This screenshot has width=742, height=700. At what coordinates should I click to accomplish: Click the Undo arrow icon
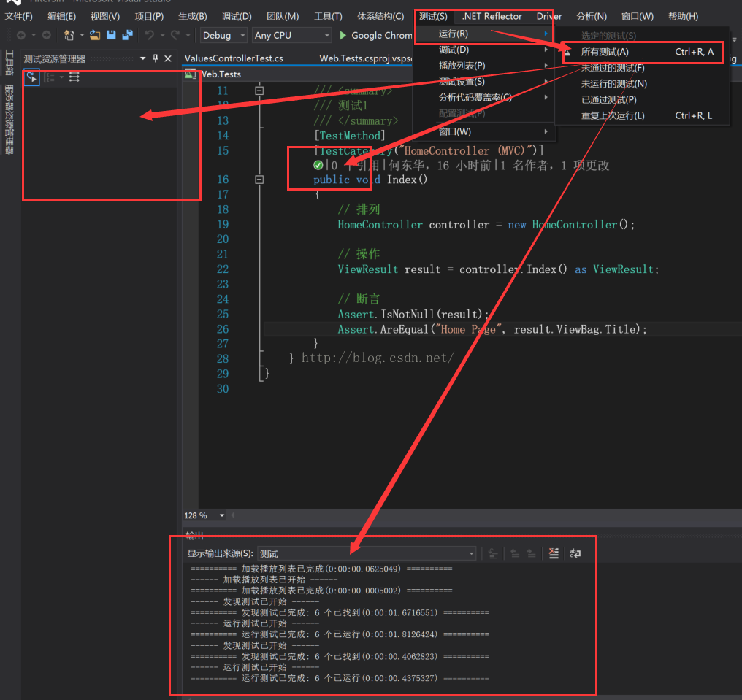click(x=150, y=35)
